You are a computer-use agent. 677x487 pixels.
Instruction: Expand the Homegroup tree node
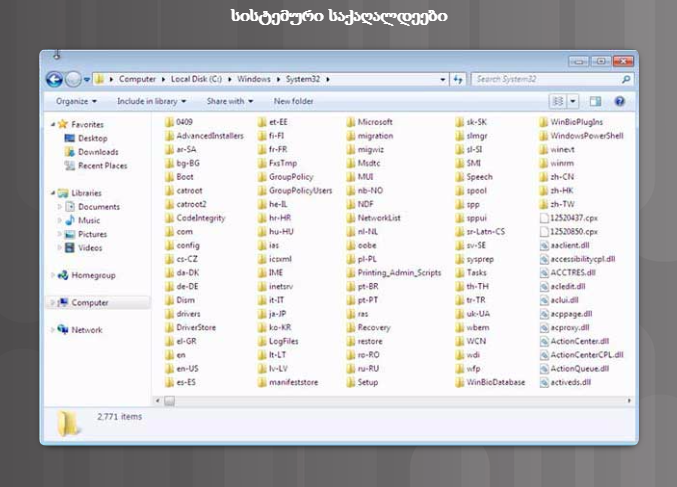pos(52,275)
